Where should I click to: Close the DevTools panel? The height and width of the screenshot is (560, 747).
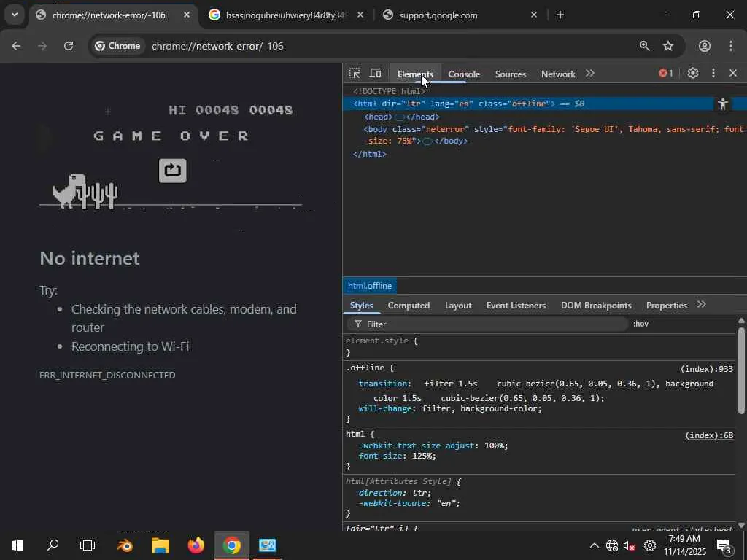732,73
